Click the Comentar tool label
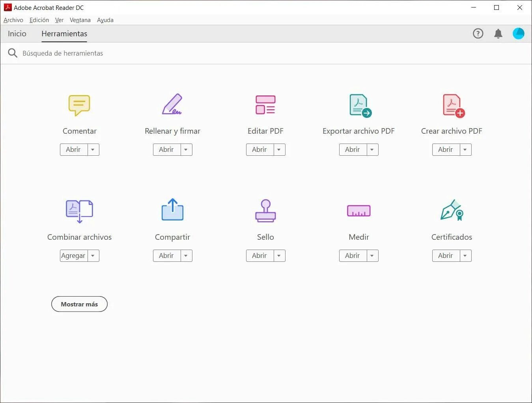The height and width of the screenshot is (403, 532). point(79,131)
